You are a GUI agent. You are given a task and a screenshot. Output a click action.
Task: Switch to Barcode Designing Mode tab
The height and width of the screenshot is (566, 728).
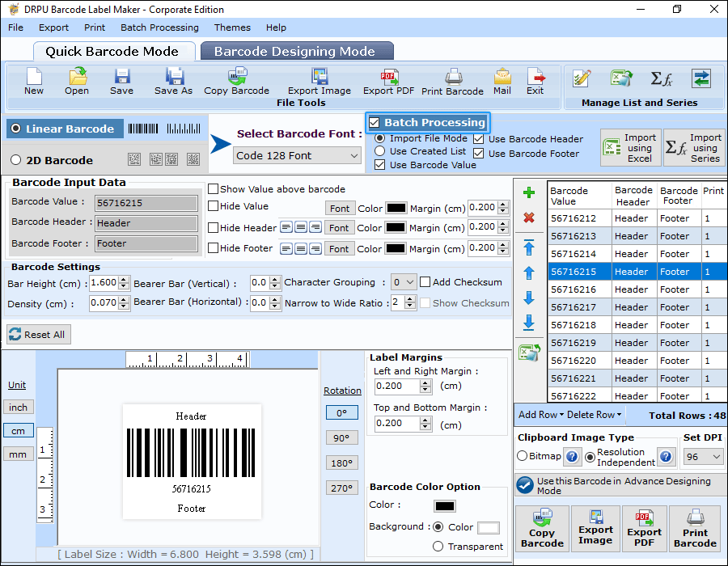coord(297,51)
